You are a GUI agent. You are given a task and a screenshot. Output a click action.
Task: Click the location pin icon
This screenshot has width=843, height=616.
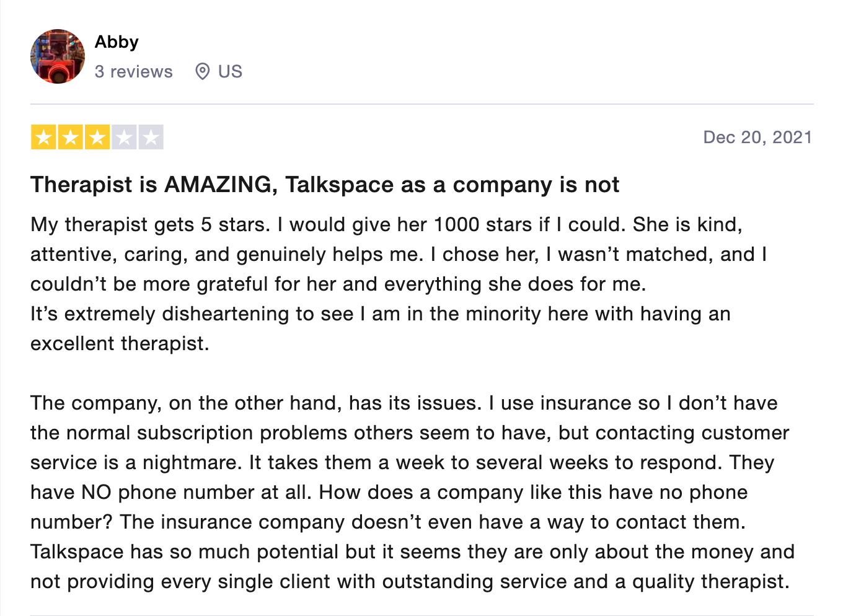pos(202,72)
